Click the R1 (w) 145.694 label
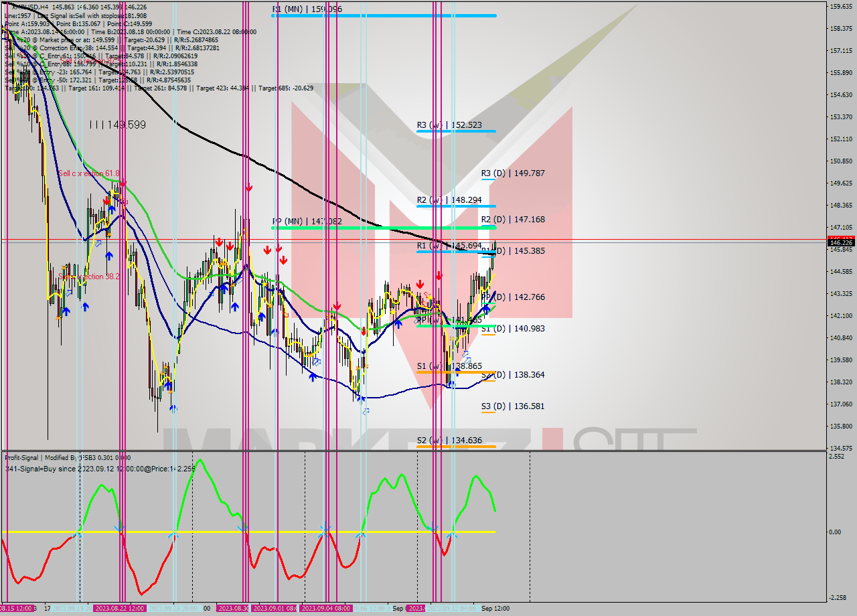This screenshot has height=616, width=857. [449, 246]
